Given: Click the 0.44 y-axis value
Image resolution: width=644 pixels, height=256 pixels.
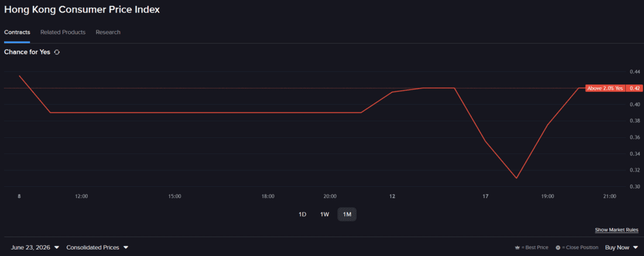Looking at the screenshot, I should tap(635, 72).
